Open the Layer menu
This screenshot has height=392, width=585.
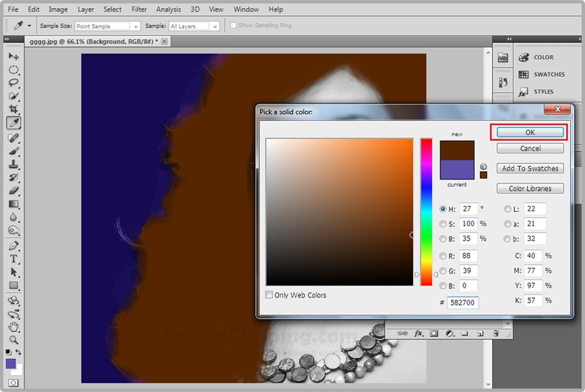86,9
